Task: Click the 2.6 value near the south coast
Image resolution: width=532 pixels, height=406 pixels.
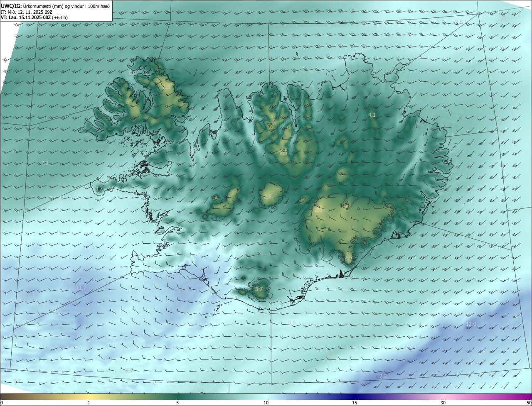Action: coord(348,257)
